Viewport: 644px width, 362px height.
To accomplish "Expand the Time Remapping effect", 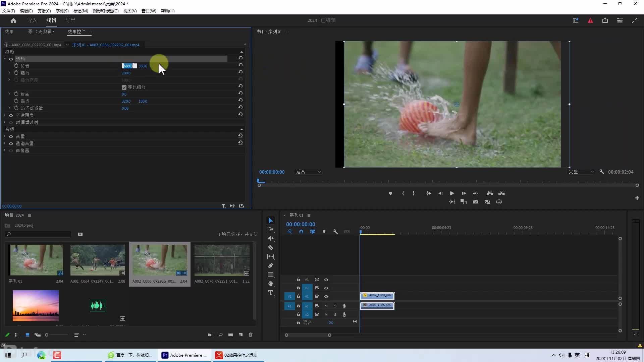I will click(x=5, y=122).
